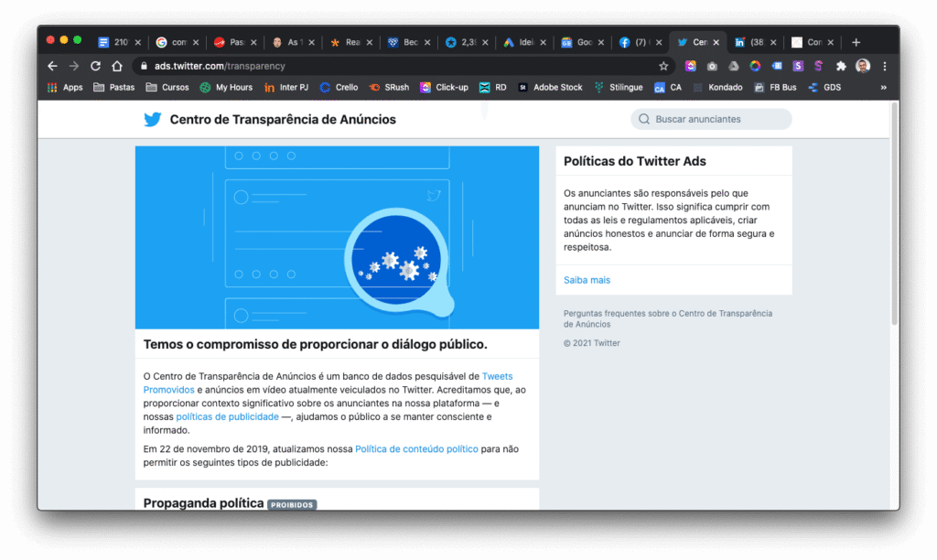Open the Inter PJ bookmark
The image size is (937, 560).
[x=286, y=87]
